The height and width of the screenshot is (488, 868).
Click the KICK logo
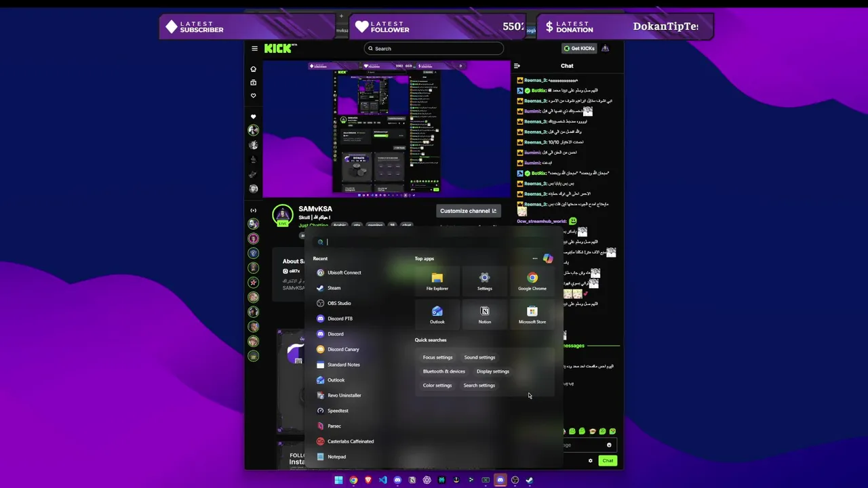tap(280, 48)
